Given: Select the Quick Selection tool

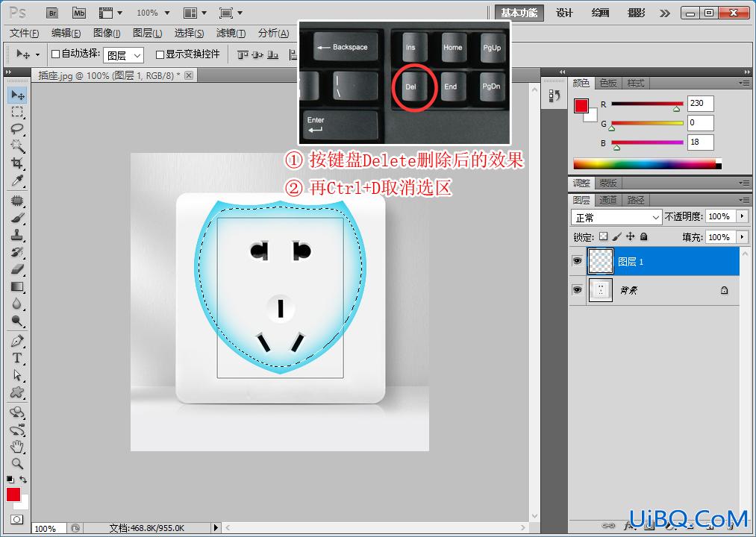Looking at the screenshot, I should coord(17,145).
